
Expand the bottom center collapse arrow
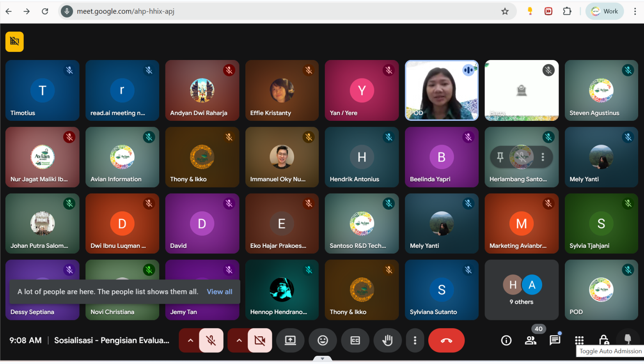coord(322,359)
